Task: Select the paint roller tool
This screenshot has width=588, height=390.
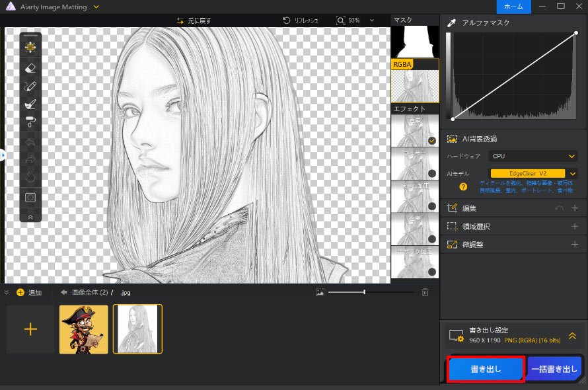Action: coord(30,121)
